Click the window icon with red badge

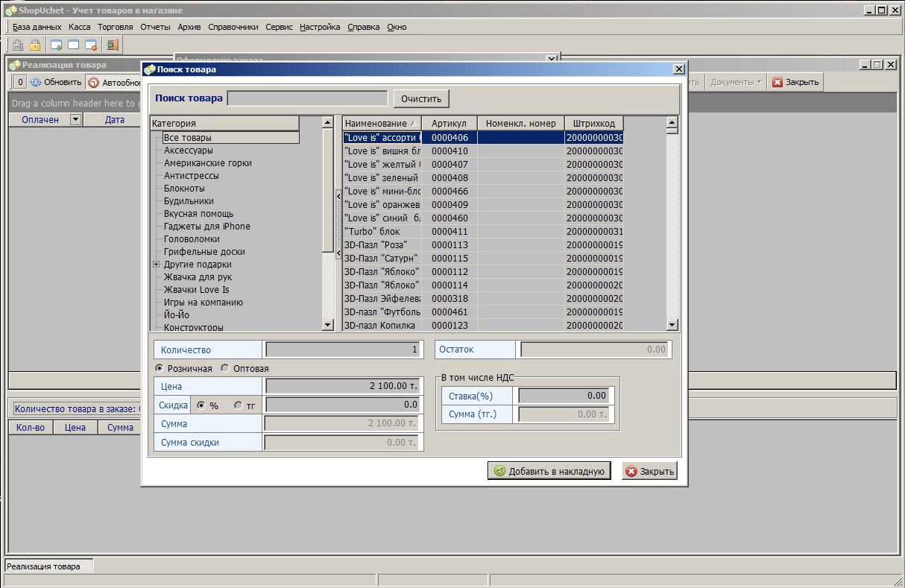pos(91,45)
